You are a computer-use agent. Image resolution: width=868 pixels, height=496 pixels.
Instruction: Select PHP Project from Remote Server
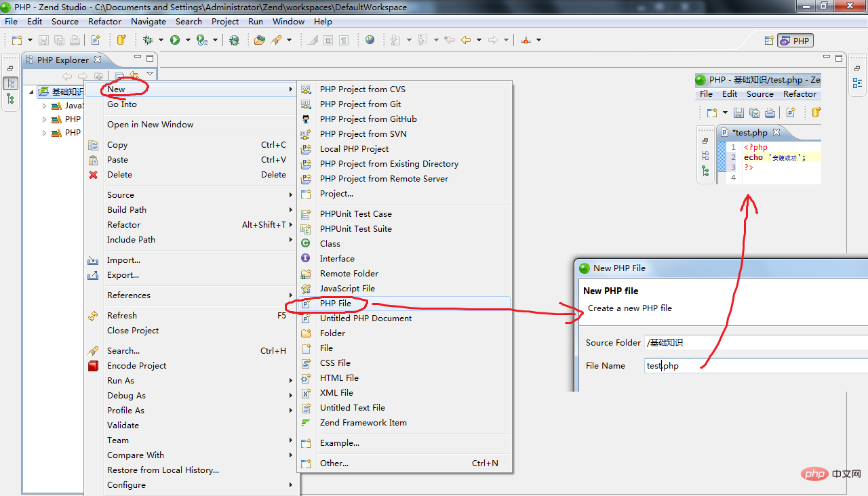tap(404, 178)
